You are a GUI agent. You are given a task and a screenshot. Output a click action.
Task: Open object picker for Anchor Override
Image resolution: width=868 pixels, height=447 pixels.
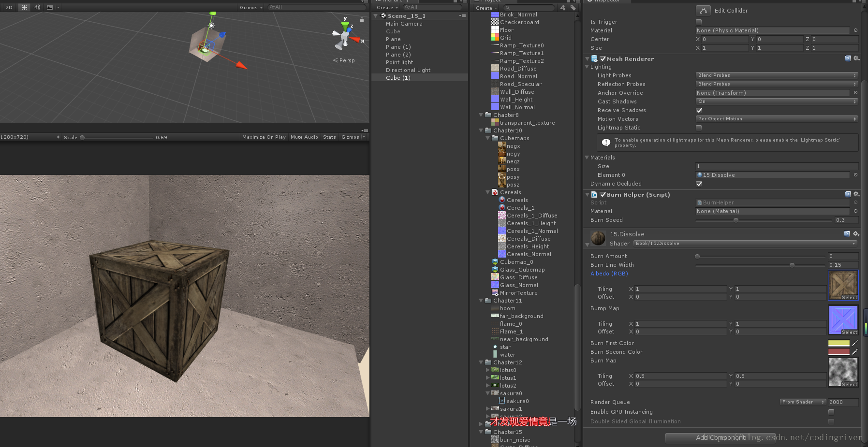(x=855, y=93)
